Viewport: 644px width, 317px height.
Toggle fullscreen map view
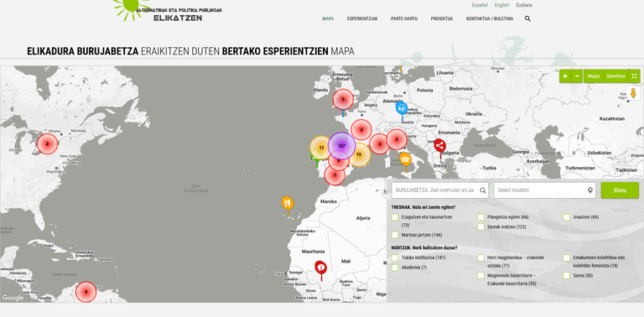[634, 76]
